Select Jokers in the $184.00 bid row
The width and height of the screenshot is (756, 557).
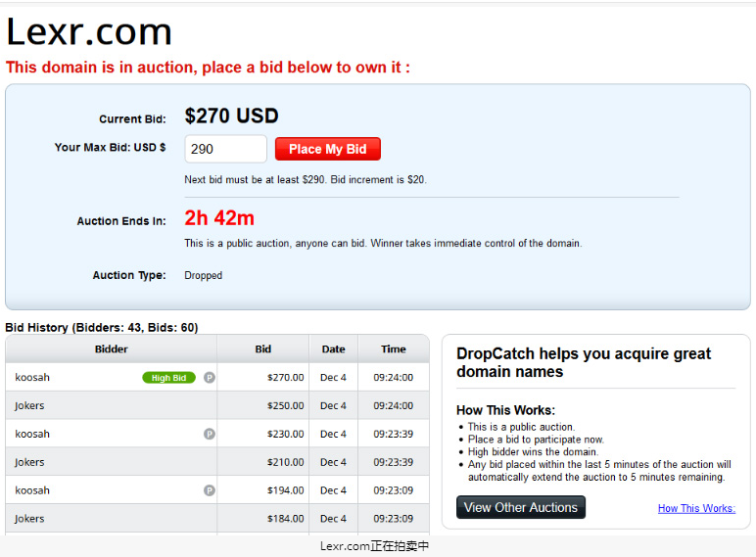[x=29, y=519]
